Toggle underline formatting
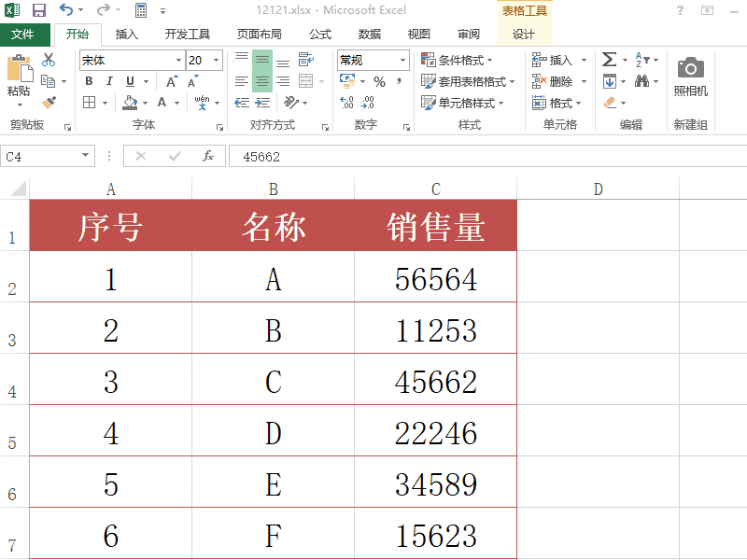 pos(130,79)
